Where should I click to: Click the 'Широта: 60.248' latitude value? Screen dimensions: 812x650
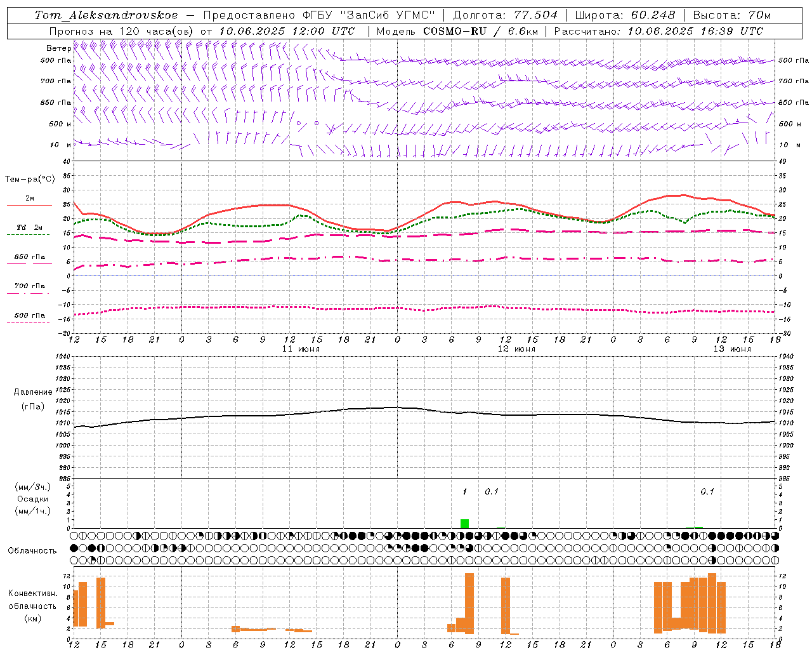coord(625,15)
